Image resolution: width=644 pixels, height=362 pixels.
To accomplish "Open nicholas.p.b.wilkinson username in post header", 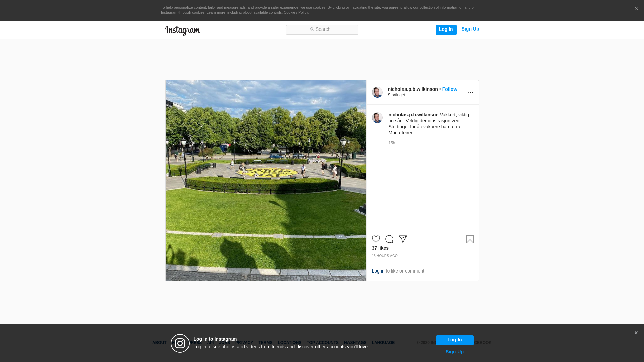I will [413, 89].
